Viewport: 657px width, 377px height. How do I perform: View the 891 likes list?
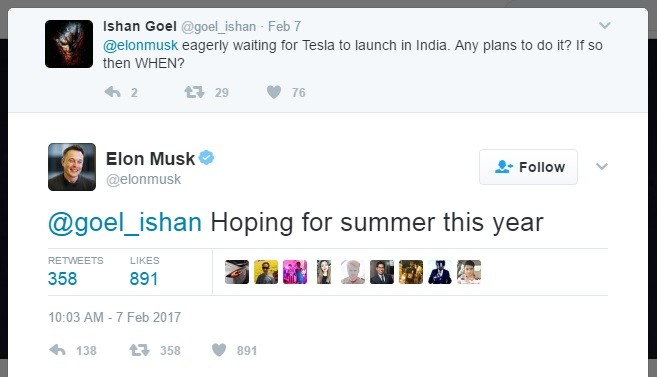coord(144,279)
